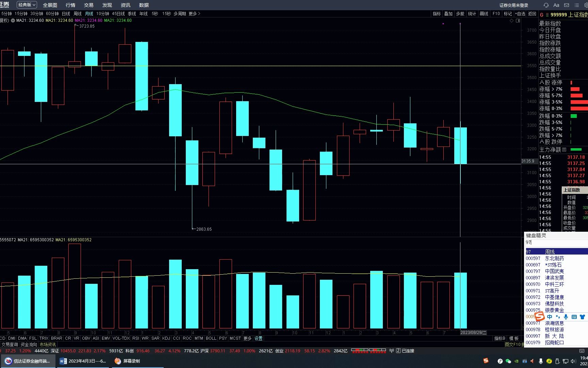Toggle the 叠加 overlay option

(x=448, y=14)
